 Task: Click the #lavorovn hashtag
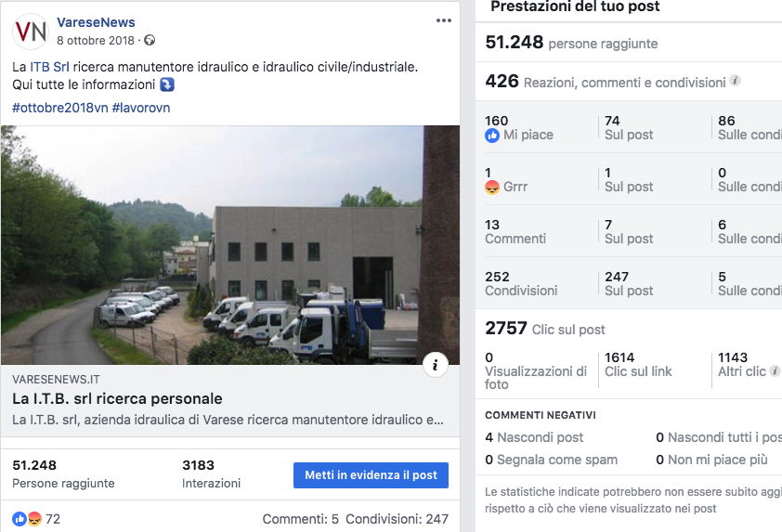point(141,108)
